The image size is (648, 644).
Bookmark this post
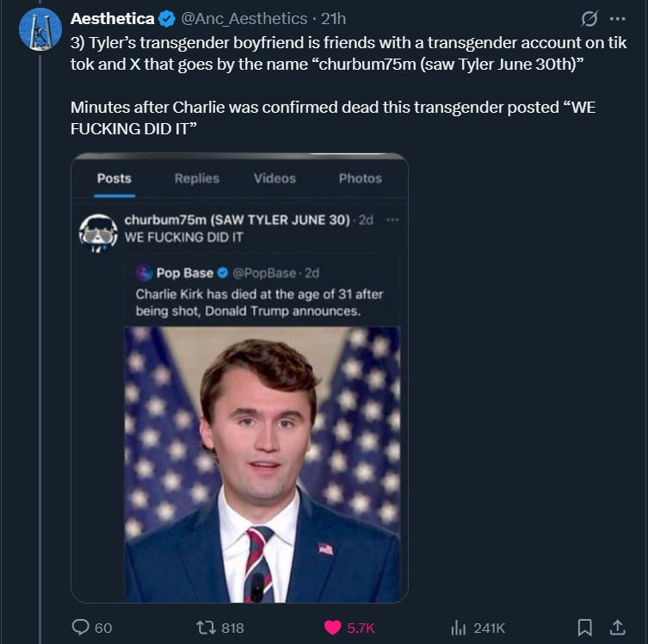click(584, 627)
